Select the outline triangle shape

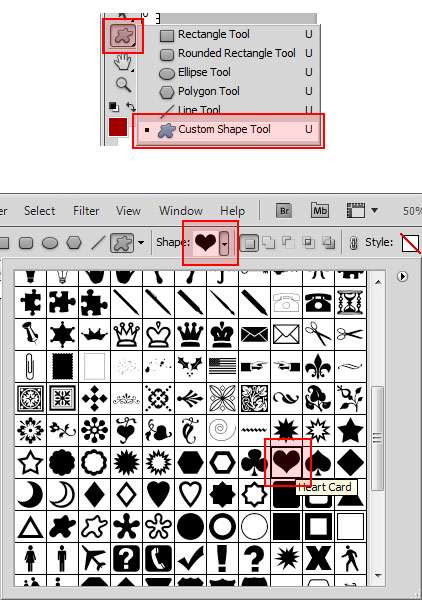coord(30,526)
